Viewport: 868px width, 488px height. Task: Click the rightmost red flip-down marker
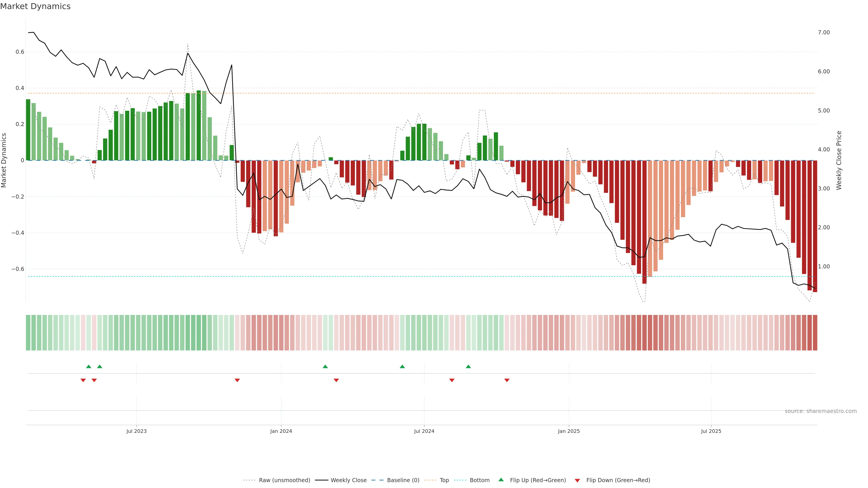[507, 380]
